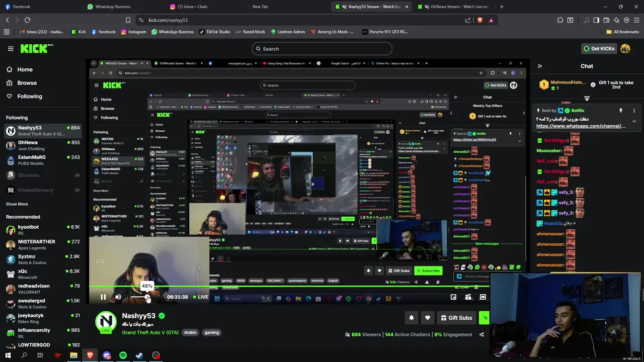Click Grand Theft Auto V (GTA) category link
Screen dimensions: 644x362
point(150,332)
